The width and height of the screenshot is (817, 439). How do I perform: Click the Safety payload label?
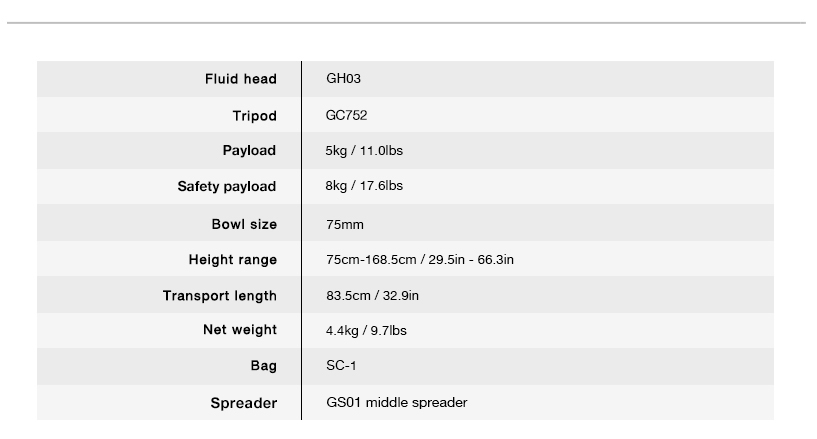(x=227, y=186)
